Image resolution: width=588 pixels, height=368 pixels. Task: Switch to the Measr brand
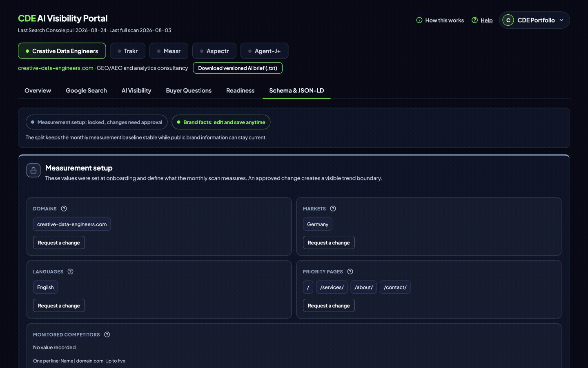click(169, 51)
